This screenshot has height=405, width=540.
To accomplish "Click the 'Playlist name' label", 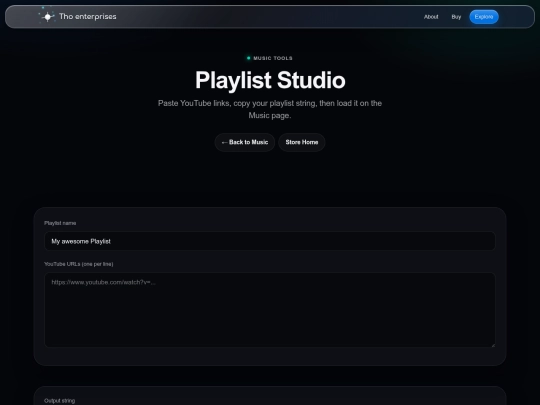I will [x=60, y=223].
